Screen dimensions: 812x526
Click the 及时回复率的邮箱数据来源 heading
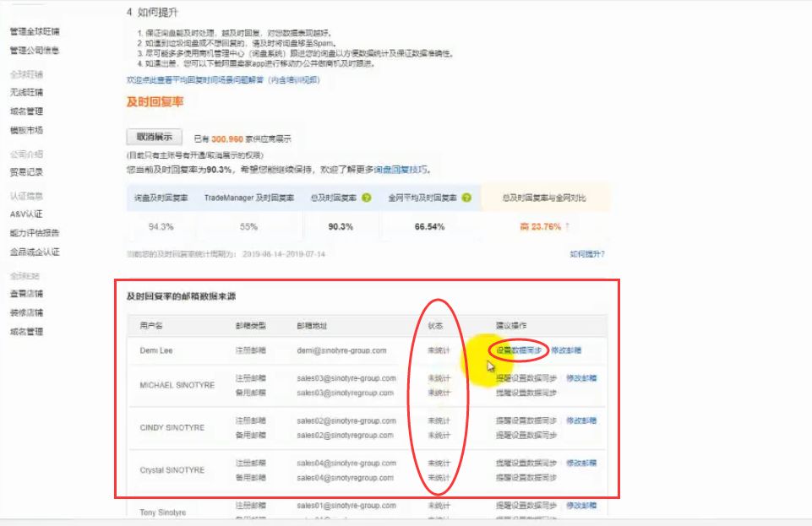click(182, 296)
